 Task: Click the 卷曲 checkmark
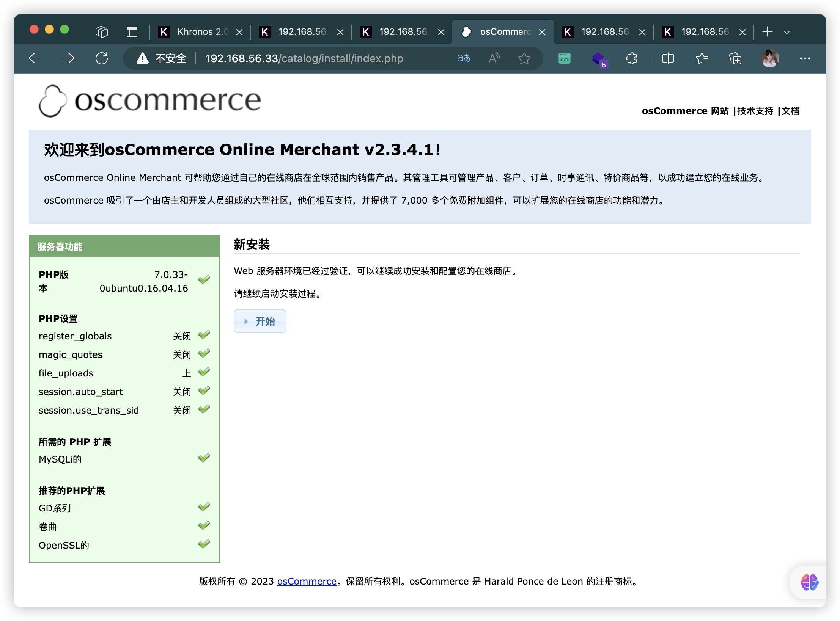tap(204, 525)
